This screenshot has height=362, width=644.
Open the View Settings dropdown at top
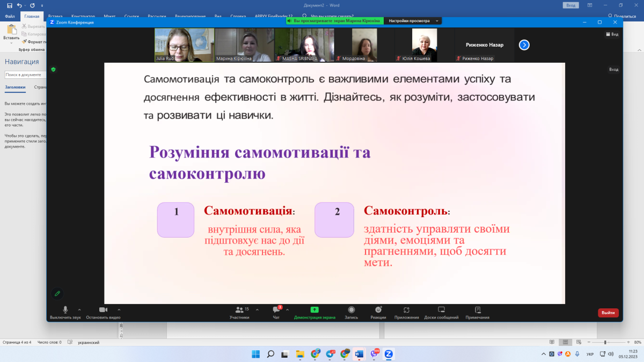413,21
